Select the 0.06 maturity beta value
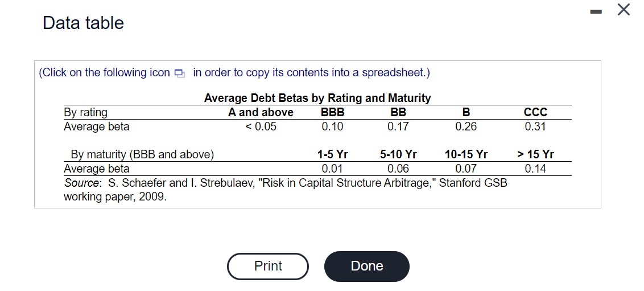This screenshot has width=644, height=291. pos(398,169)
